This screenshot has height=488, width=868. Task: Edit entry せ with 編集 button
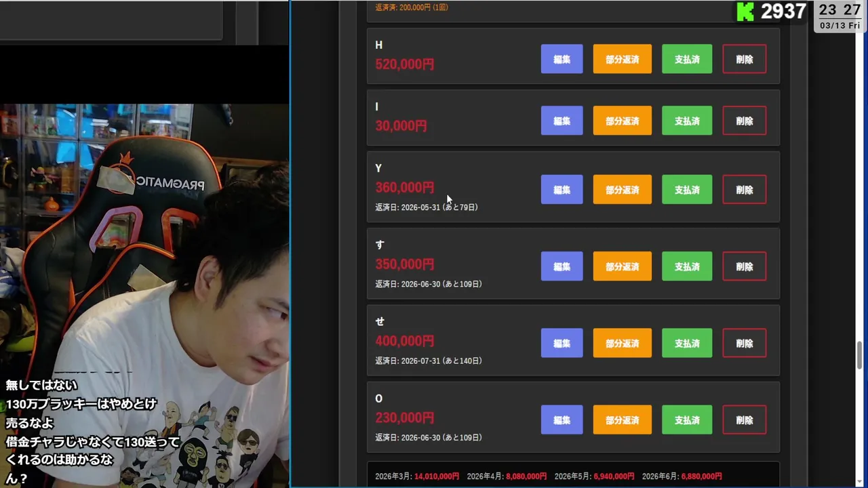click(x=561, y=343)
